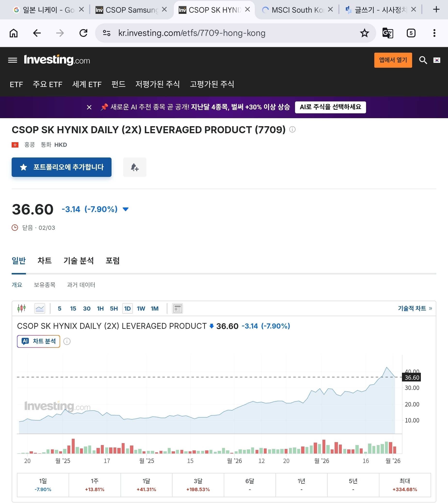Open the 펀드 nav item
Image resolution: width=448 pixels, height=504 pixels.
(119, 84)
